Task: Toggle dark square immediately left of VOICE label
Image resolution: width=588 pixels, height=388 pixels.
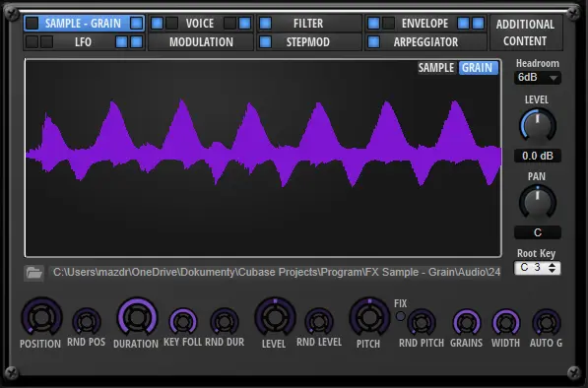Action: (171, 24)
